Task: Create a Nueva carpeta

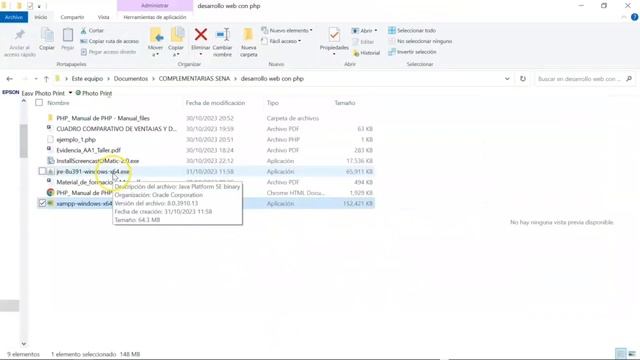Action: click(249, 42)
